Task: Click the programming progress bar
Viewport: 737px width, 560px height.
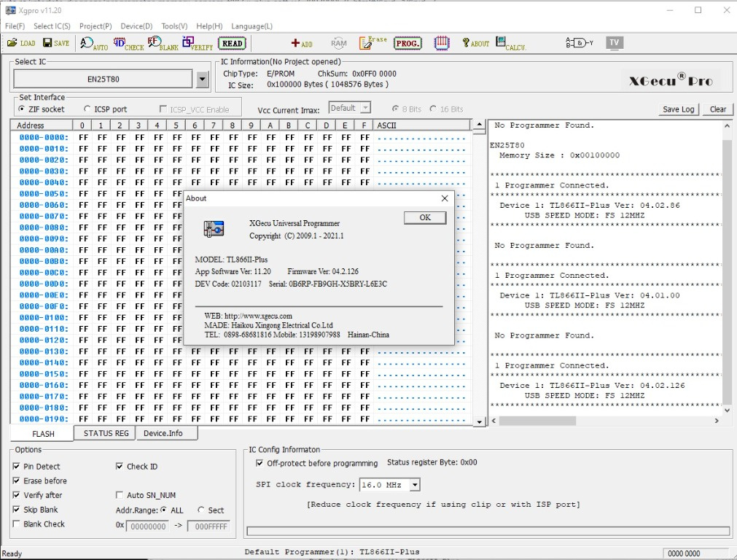Action: point(488,531)
